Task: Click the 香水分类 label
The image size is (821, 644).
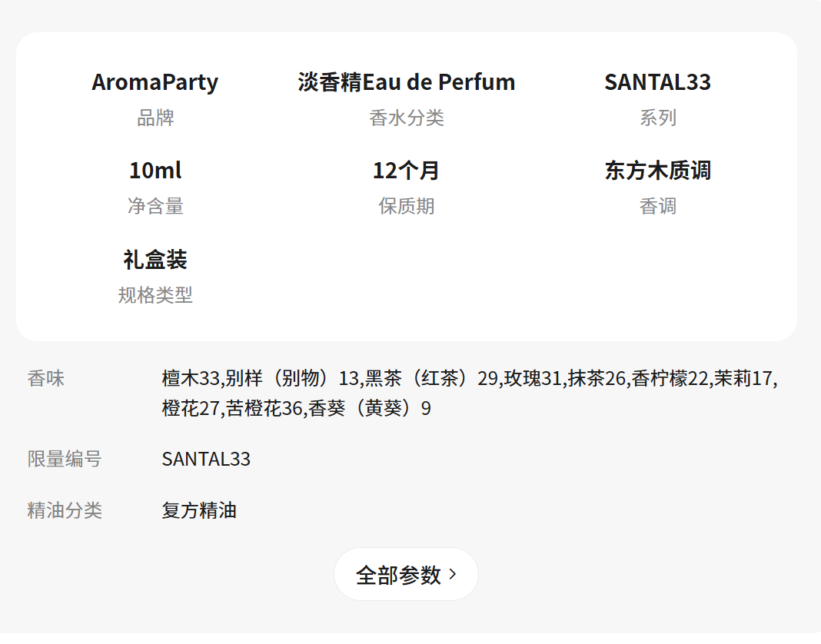Action: [407, 118]
